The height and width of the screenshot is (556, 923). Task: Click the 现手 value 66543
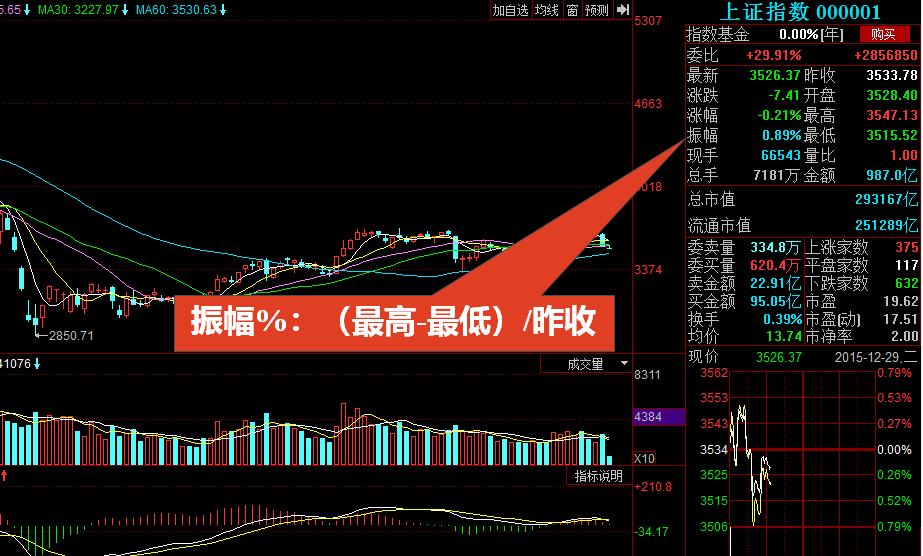click(x=781, y=155)
